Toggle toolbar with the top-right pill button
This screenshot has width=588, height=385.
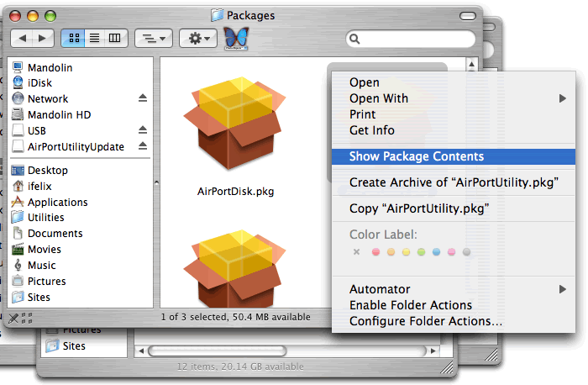point(468,16)
